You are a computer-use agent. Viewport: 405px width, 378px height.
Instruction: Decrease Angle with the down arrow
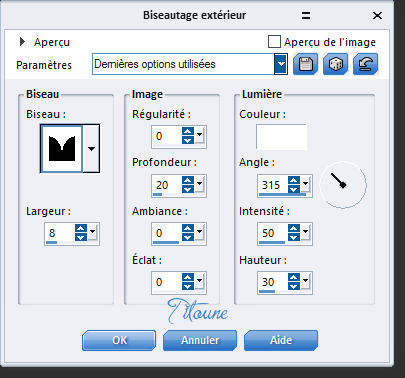[x=294, y=189]
